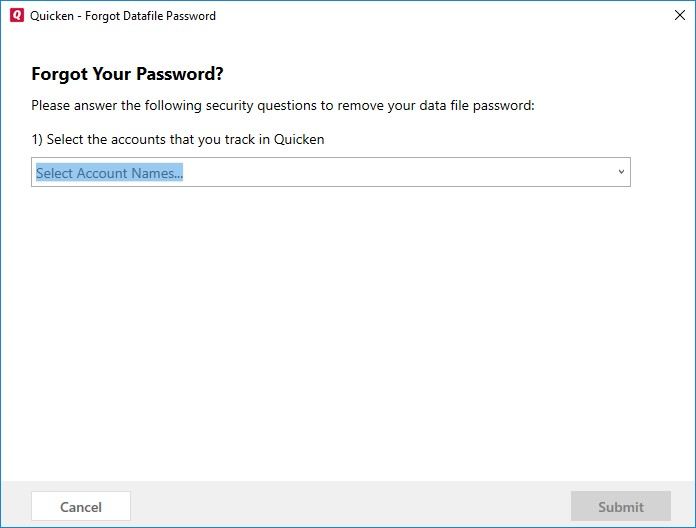Expand the account list using the chevron arrow
696x528 pixels.
tap(621, 172)
